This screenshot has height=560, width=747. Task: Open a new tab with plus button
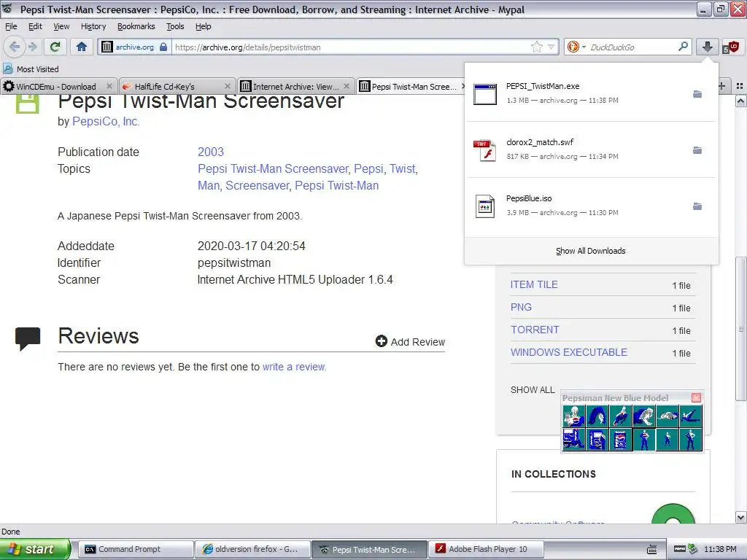point(722,86)
